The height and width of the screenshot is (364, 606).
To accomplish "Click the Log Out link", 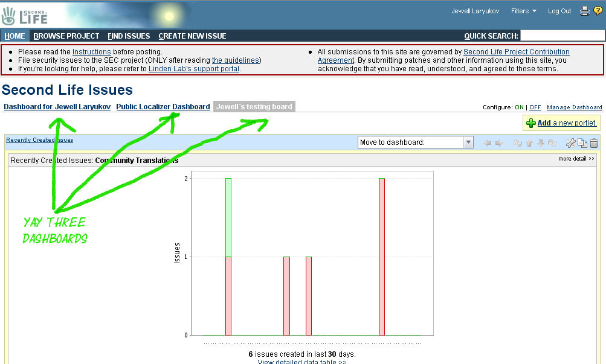I will [x=559, y=11].
